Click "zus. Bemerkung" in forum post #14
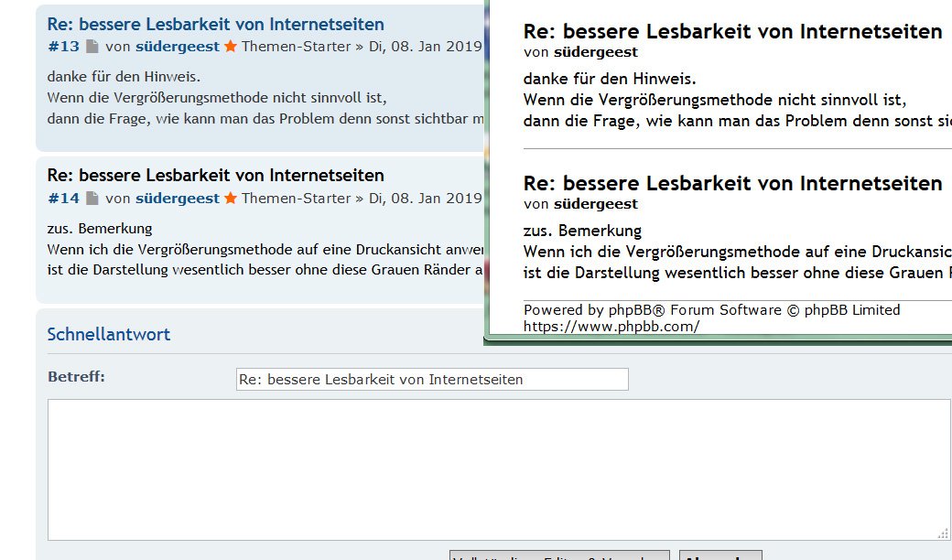Image resolution: width=952 pixels, height=560 pixels. 100,229
